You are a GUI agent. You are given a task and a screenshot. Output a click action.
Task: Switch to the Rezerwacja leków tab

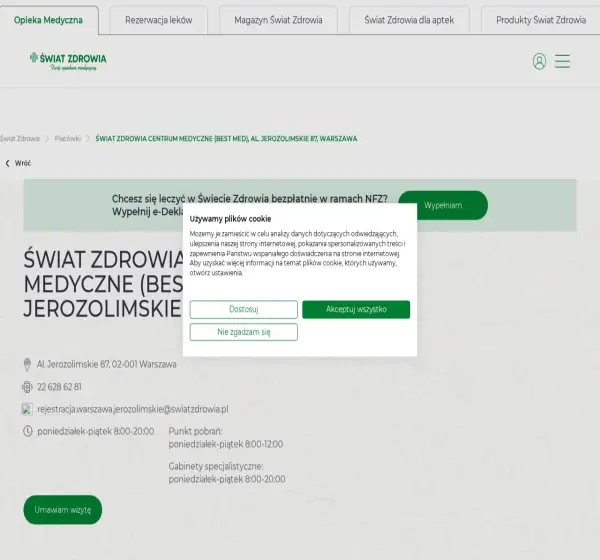pyautogui.click(x=159, y=20)
